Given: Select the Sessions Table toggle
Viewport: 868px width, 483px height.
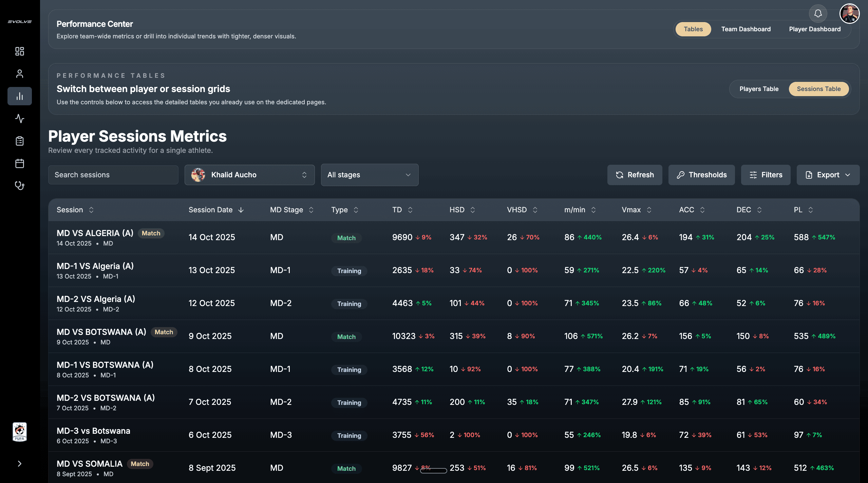Looking at the screenshot, I should [818, 89].
